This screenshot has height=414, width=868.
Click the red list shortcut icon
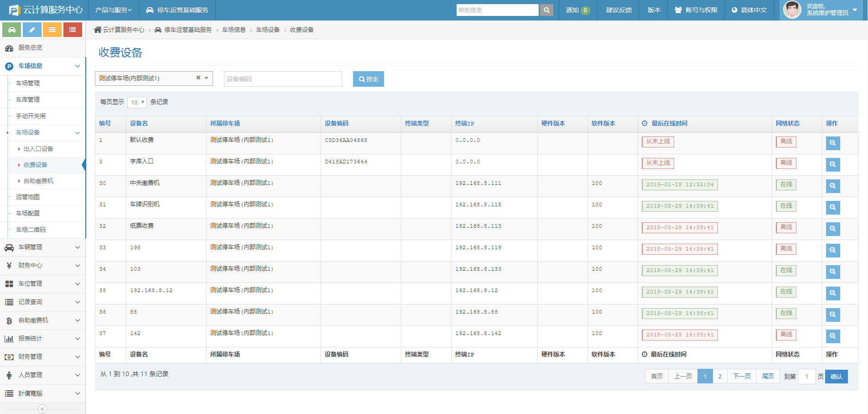tap(73, 30)
